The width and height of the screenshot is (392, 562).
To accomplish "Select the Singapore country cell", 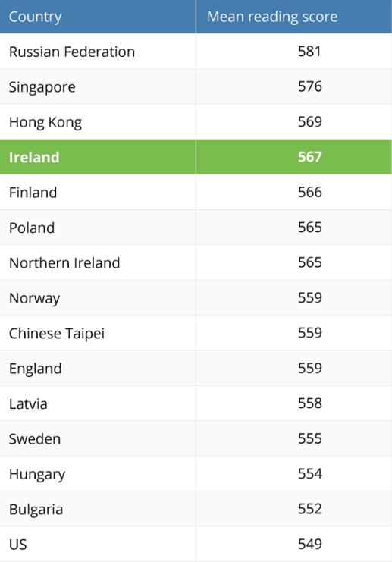I will click(x=98, y=86).
